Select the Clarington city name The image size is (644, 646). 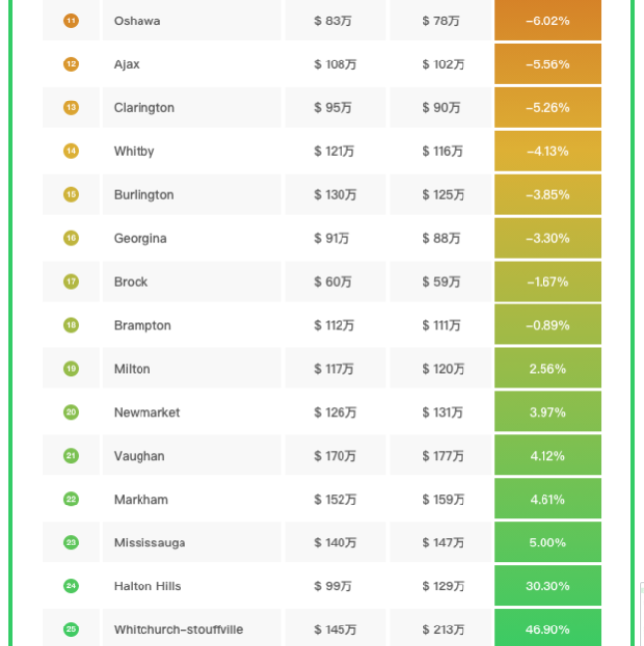point(143,108)
